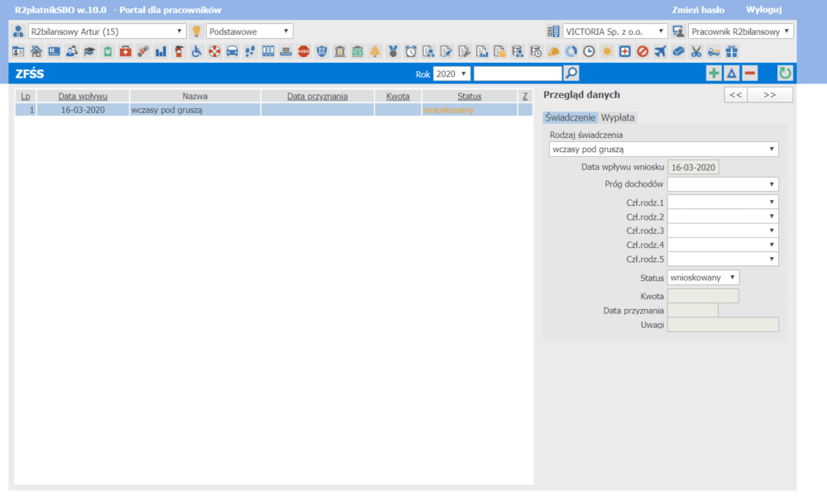Click the Wyloguj link
This screenshot has width=827, height=504.
point(763,10)
